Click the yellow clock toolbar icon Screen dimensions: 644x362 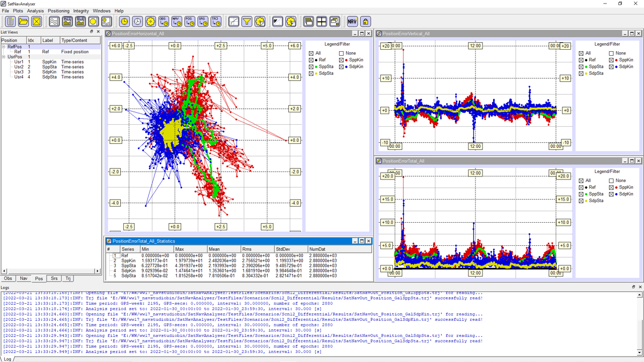tap(124, 21)
